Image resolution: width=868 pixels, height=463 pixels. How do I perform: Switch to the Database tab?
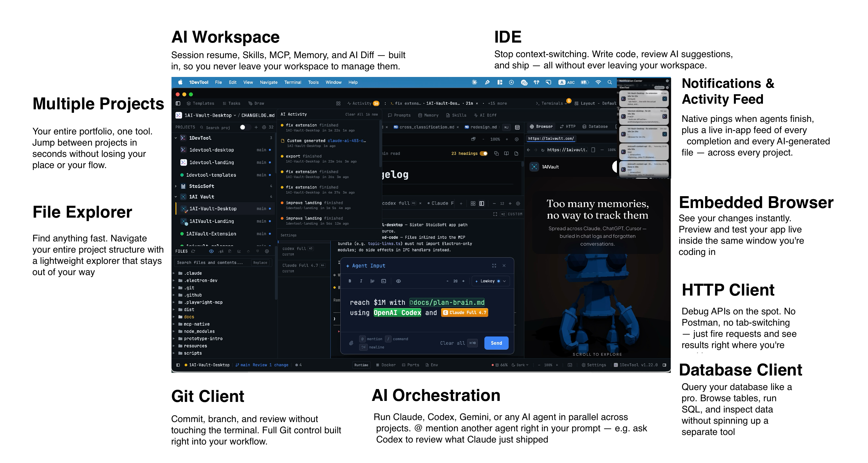(x=595, y=126)
